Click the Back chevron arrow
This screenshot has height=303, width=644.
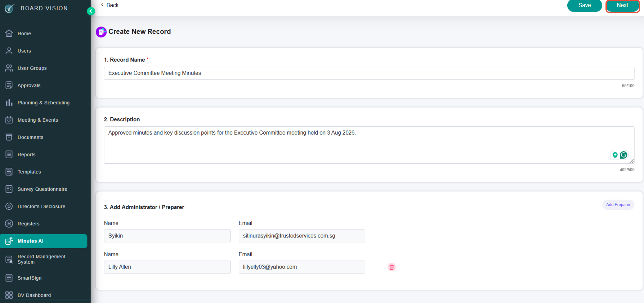tap(102, 5)
